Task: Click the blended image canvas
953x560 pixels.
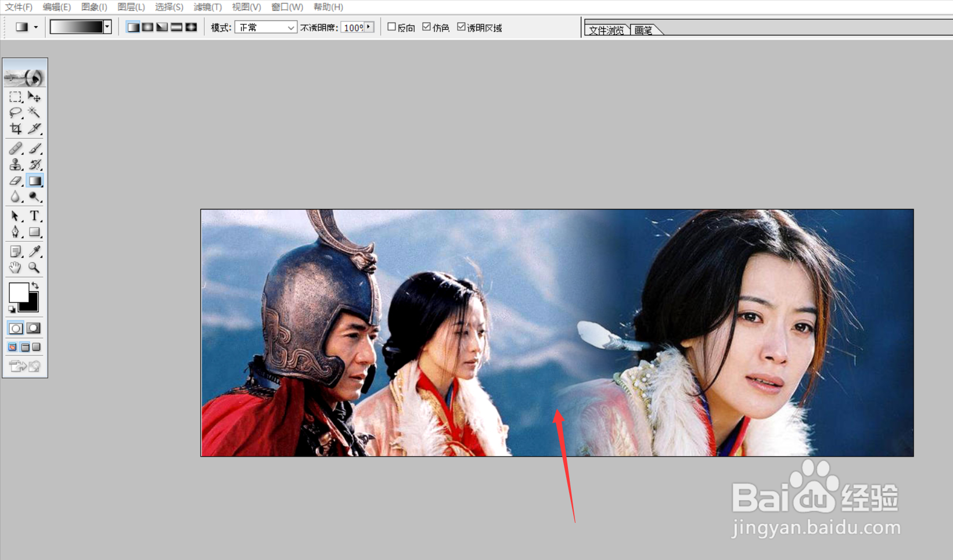Action: tap(557, 333)
